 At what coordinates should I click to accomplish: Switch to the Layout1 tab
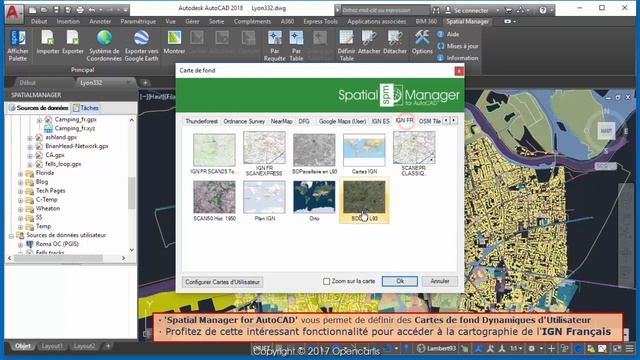pos(52,346)
